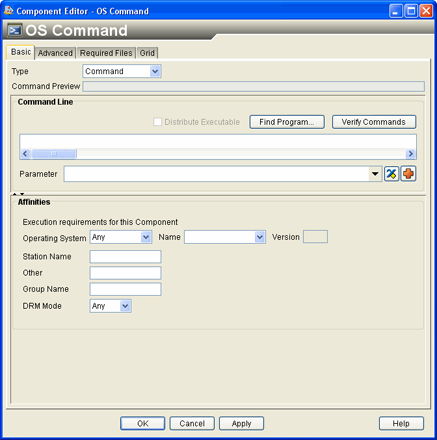Click into the Station Name field
The width and height of the screenshot is (437, 440).
tap(125, 257)
